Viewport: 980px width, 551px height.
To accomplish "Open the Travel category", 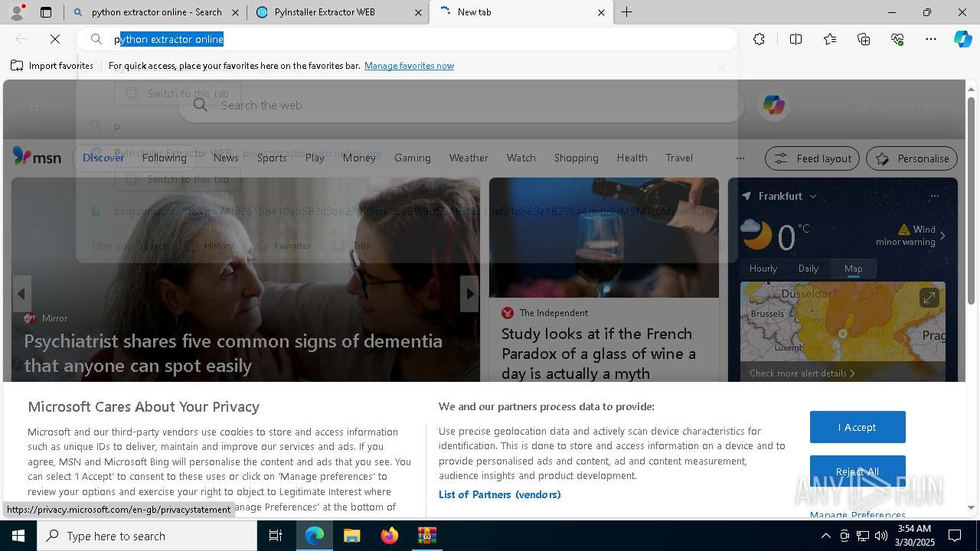I will click(679, 158).
